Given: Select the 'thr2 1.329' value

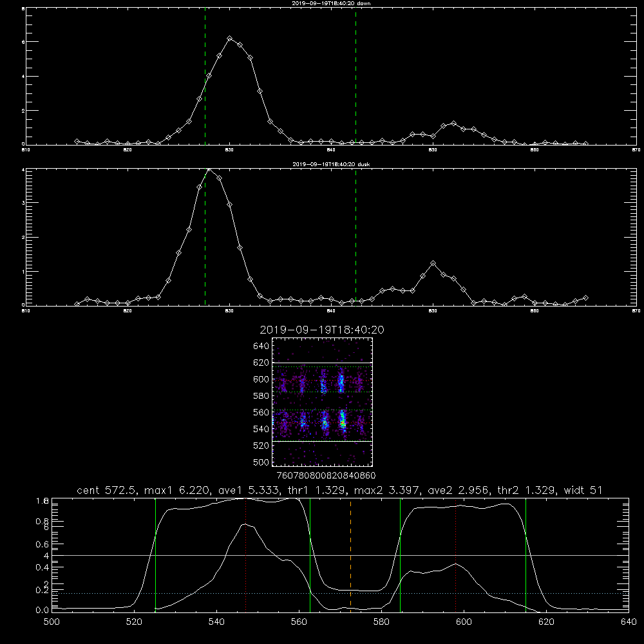Looking at the screenshot, I should (x=527, y=490).
